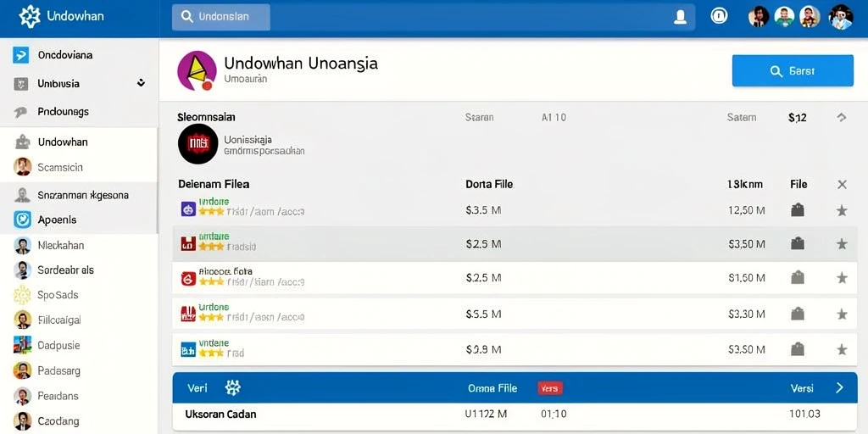Focus the Undonsian search field
Image resolution: width=868 pixels, height=434 pixels.
[x=221, y=17]
